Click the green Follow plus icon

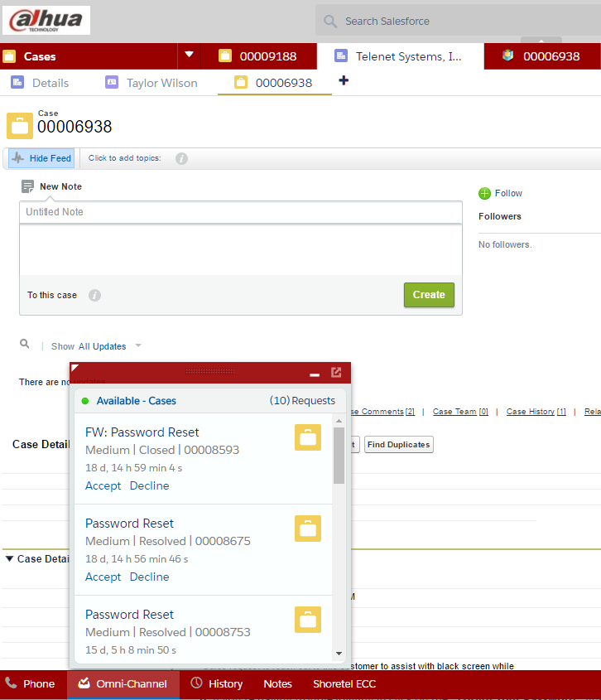coord(484,193)
